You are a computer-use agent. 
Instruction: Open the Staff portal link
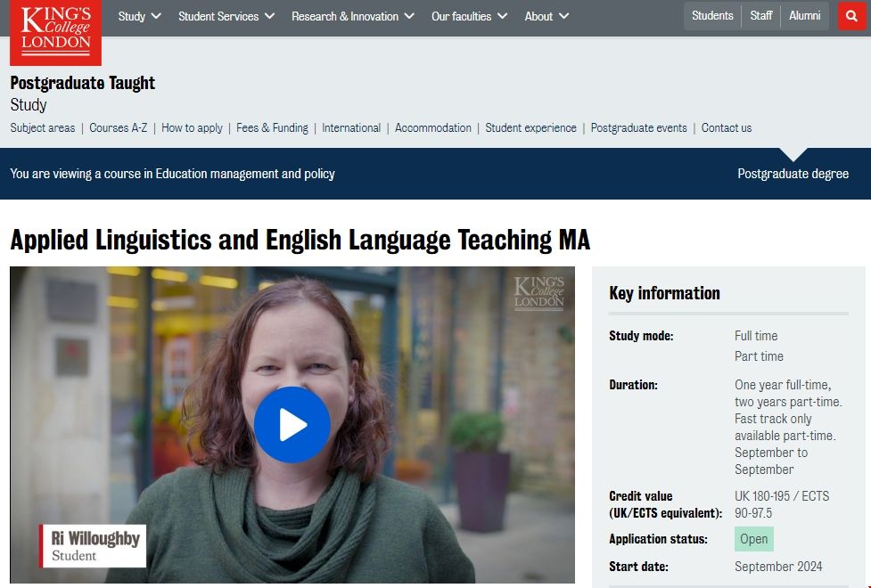coord(761,16)
